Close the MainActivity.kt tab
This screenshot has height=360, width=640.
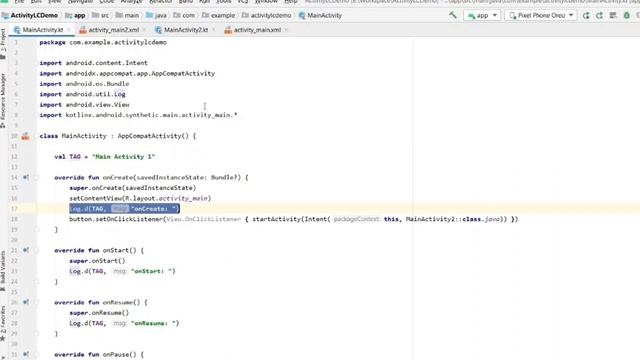pos(69,30)
